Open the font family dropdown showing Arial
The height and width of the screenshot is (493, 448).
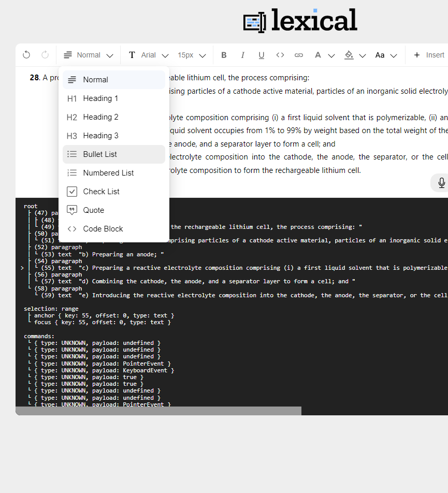tap(148, 55)
